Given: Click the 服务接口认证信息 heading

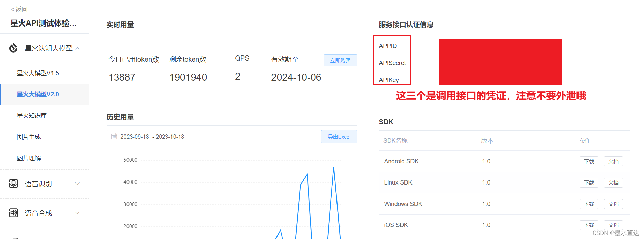Looking at the screenshot, I should point(406,25).
